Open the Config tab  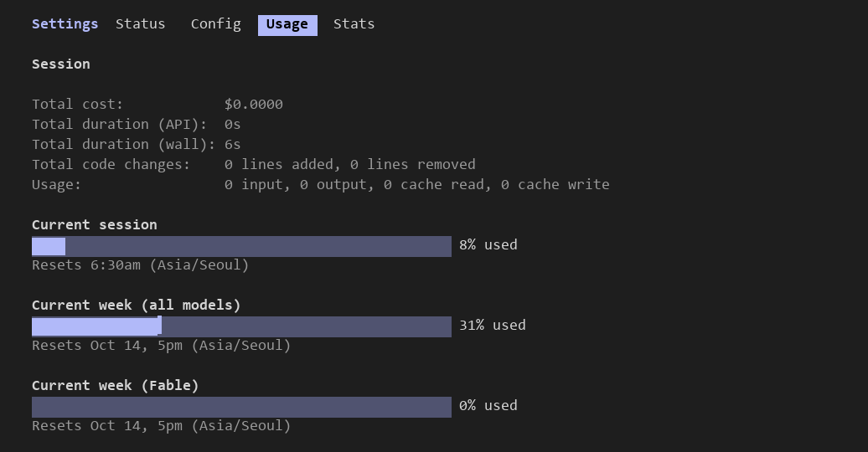216,24
